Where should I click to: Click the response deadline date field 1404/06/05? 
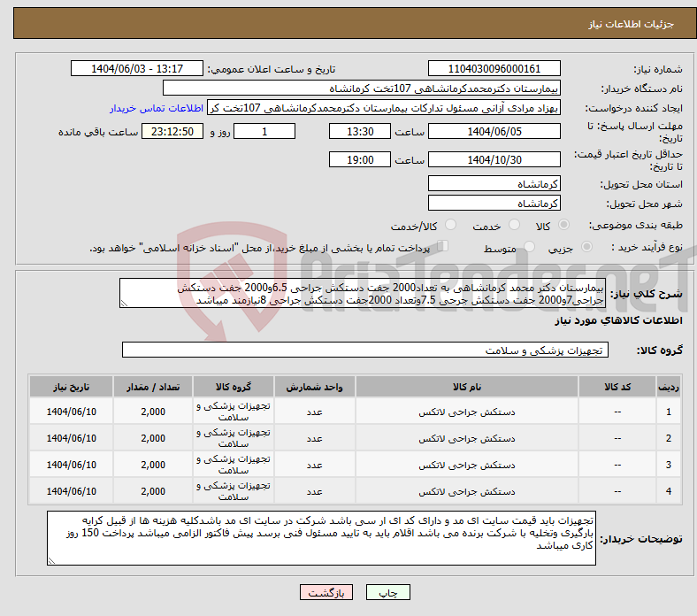494,131
